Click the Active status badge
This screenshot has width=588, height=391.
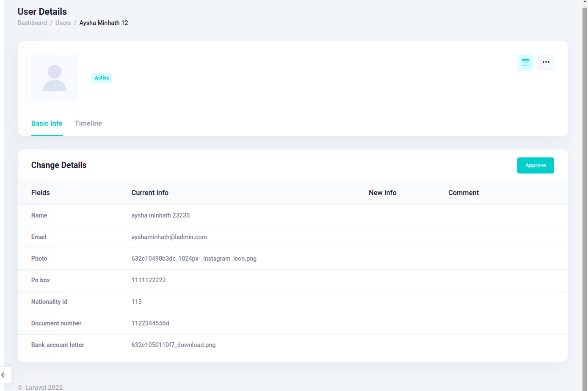[102, 78]
